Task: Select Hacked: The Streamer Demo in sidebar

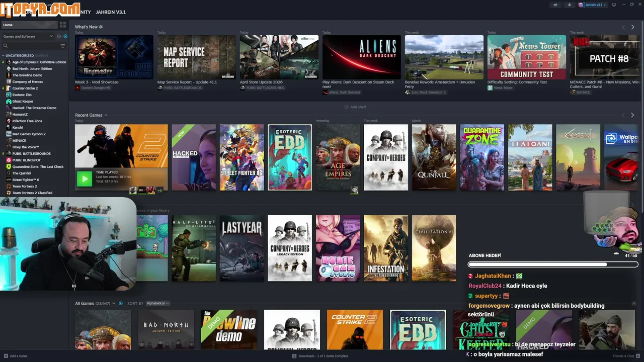Action: coord(34,108)
